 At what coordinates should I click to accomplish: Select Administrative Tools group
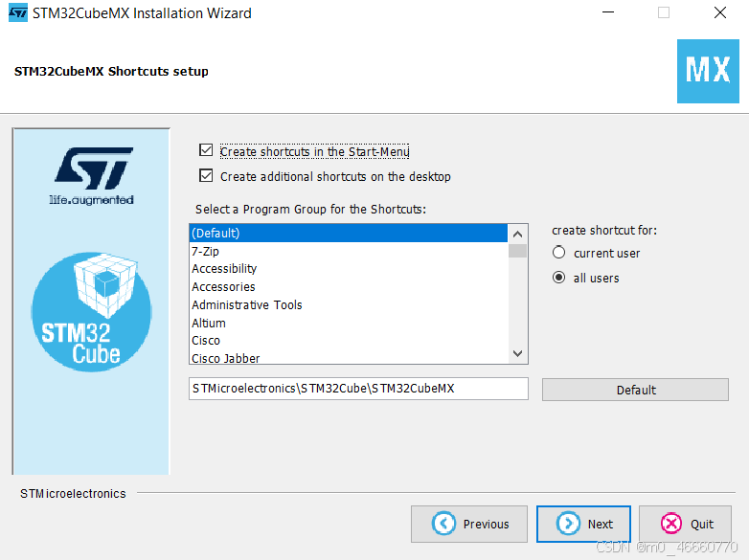(x=349, y=304)
